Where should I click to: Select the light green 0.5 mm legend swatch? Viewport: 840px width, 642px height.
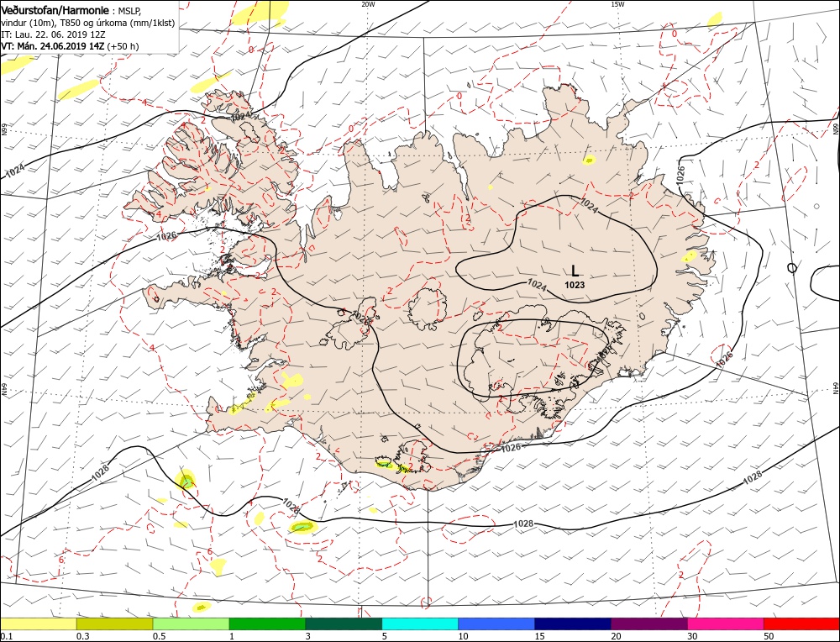[x=192, y=624]
